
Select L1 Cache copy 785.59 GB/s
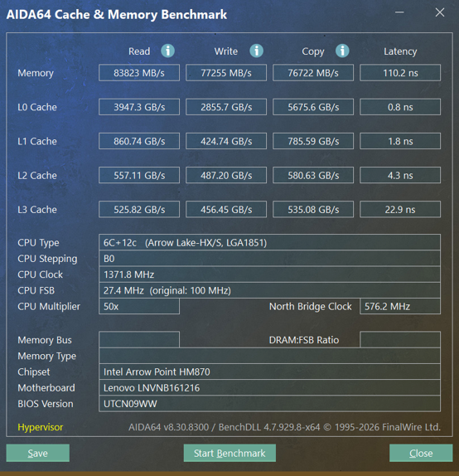click(x=313, y=141)
